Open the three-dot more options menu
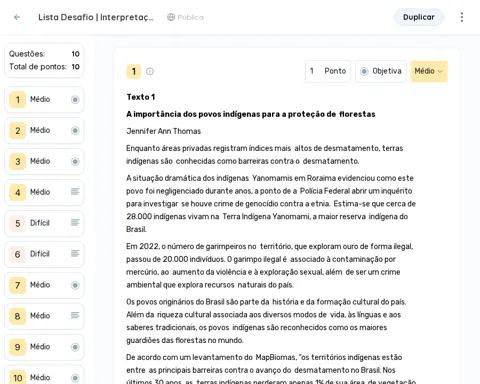Screen dimensions: 480x384 point(462,17)
